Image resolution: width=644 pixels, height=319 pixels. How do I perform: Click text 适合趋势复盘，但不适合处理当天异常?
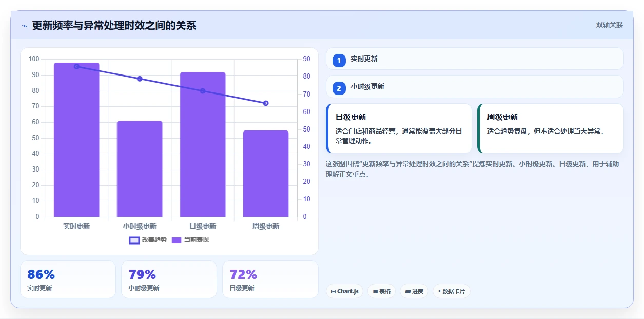click(x=545, y=131)
